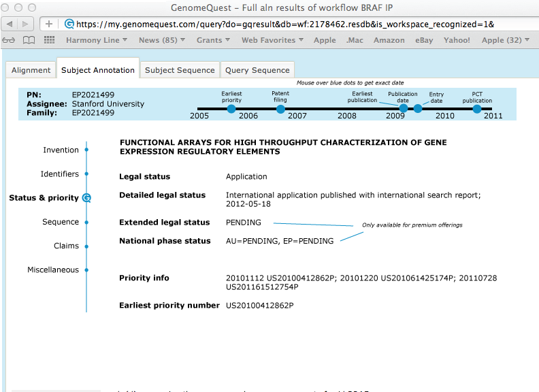Open Reading List glasses icon

pos(9,40)
